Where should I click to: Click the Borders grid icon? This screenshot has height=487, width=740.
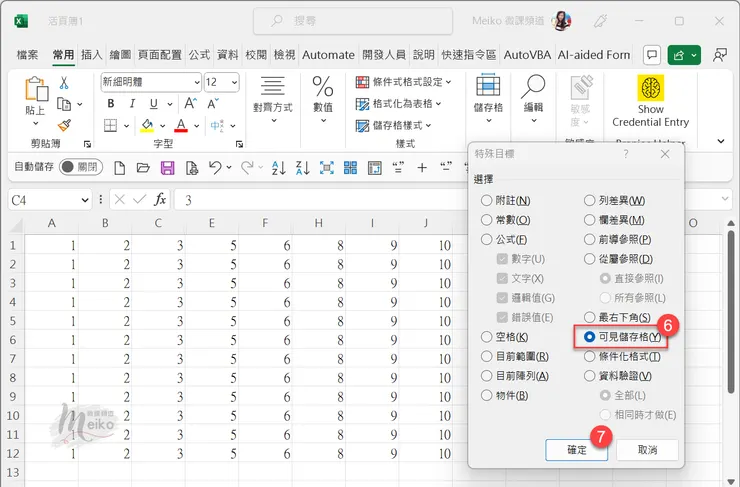(x=110, y=126)
